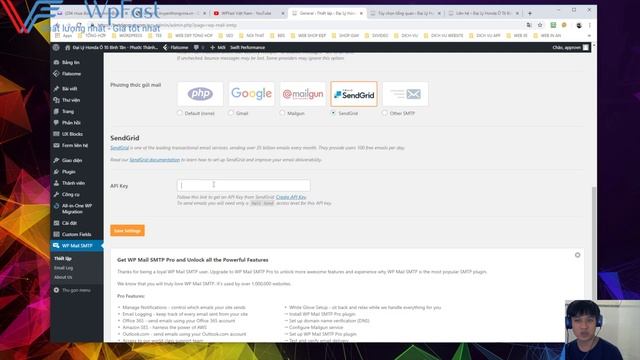The height and width of the screenshot is (360, 640).
Task: Open the Email Log submenu item
Action: click(x=64, y=268)
